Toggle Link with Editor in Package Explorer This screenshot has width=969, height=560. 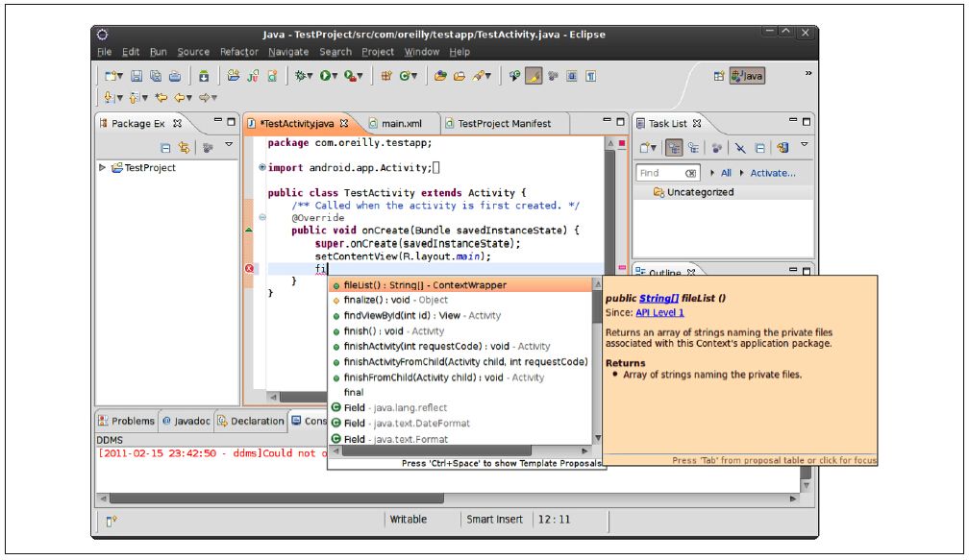184,148
